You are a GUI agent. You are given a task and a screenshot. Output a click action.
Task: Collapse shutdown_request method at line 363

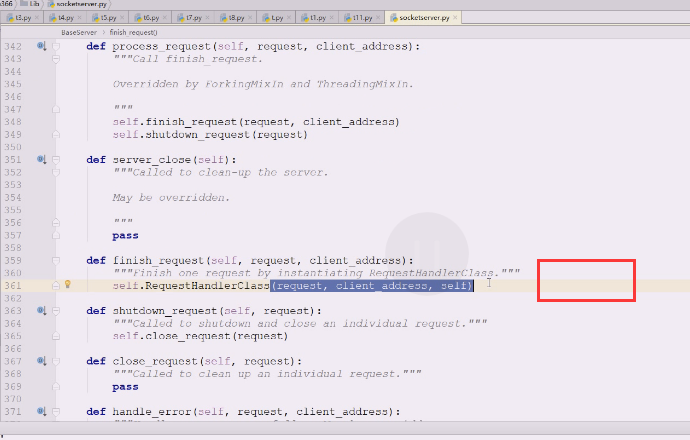56,311
